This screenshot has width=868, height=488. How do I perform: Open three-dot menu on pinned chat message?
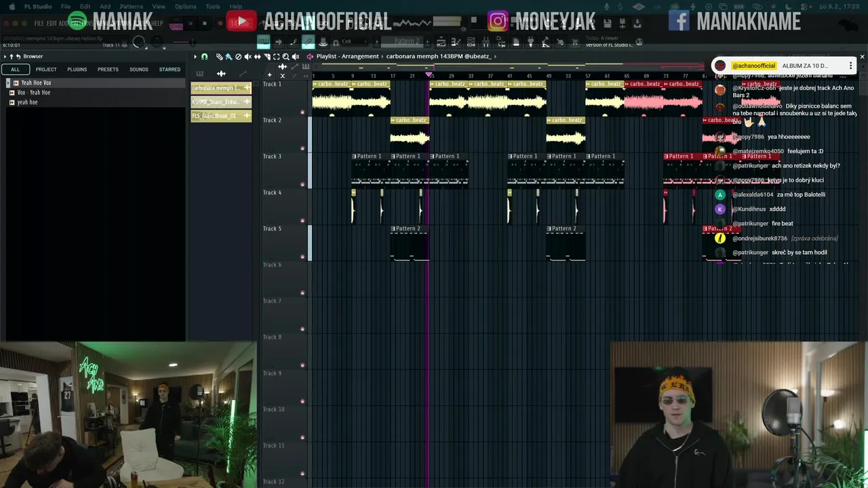[850, 66]
